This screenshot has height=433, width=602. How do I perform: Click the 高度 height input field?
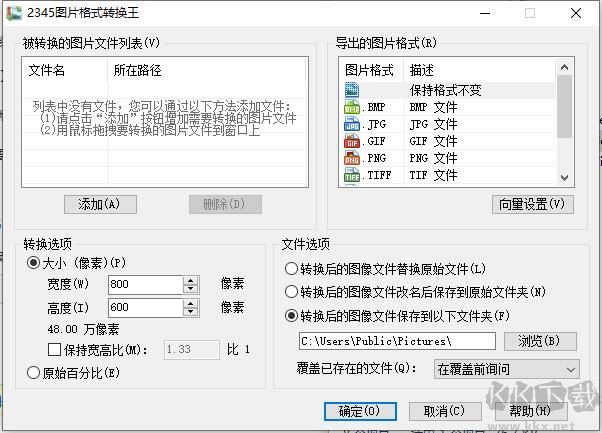coord(146,307)
